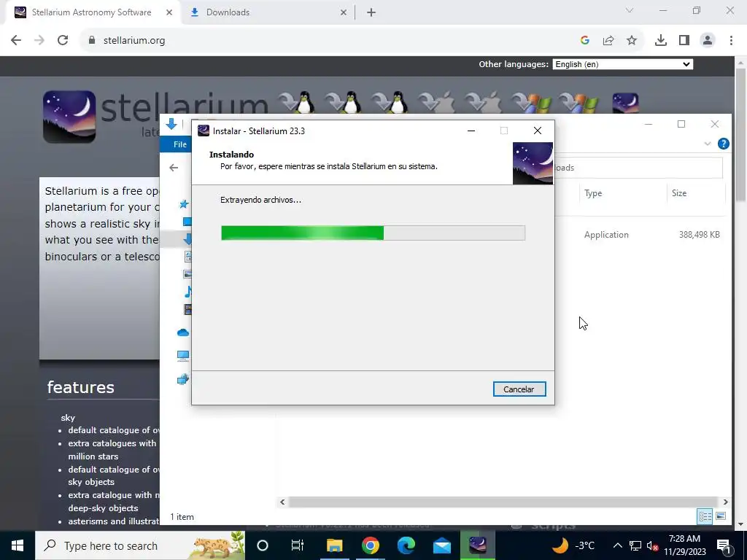The image size is (747, 560).
Task: Click the Stellarium logo on the webpage
Action: 69,117
